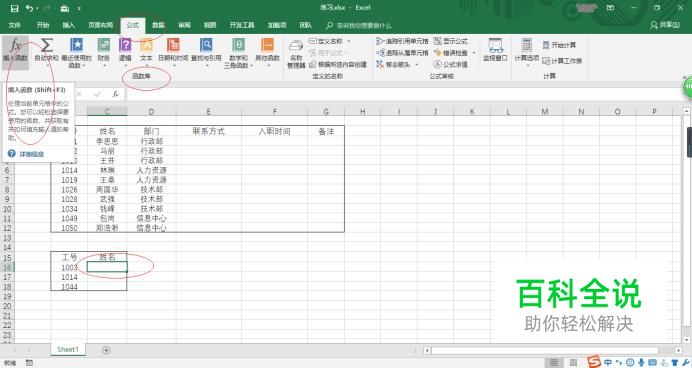Switch to the 页面布局 tab
The height and width of the screenshot is (368, 692).
[101, 25]
